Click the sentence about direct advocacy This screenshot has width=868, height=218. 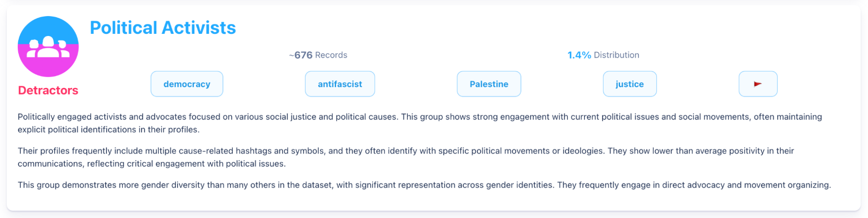click(x=694, y=185)
